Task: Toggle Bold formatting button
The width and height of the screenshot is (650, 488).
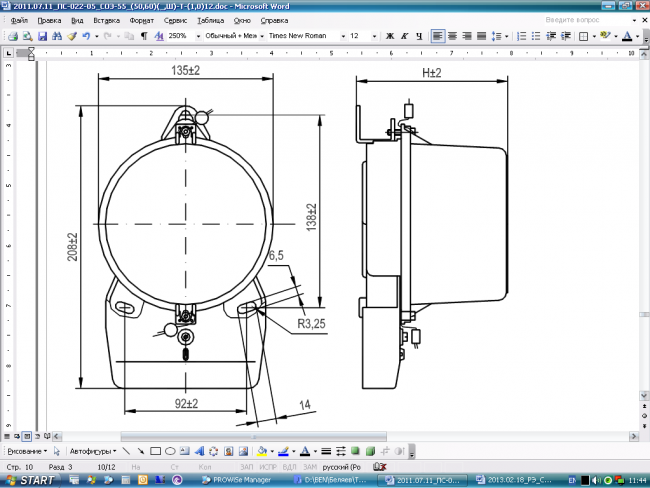Action: (x=391, y=36)
